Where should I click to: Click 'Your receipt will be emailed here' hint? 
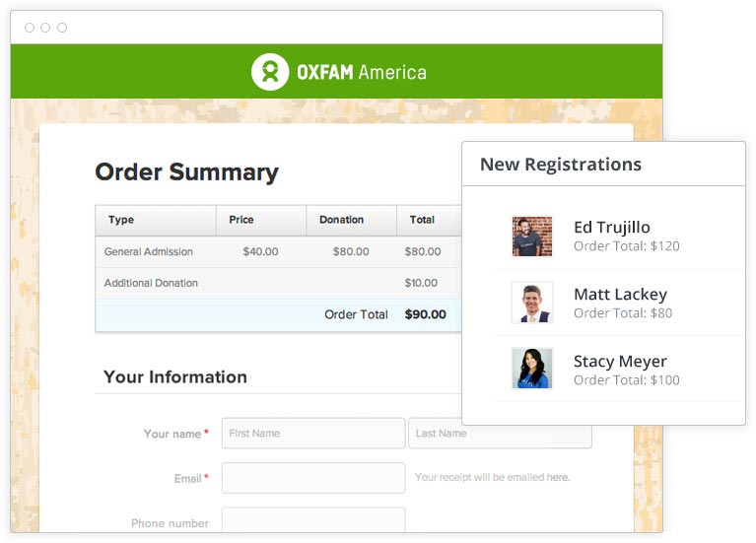[x=492, y=477]
